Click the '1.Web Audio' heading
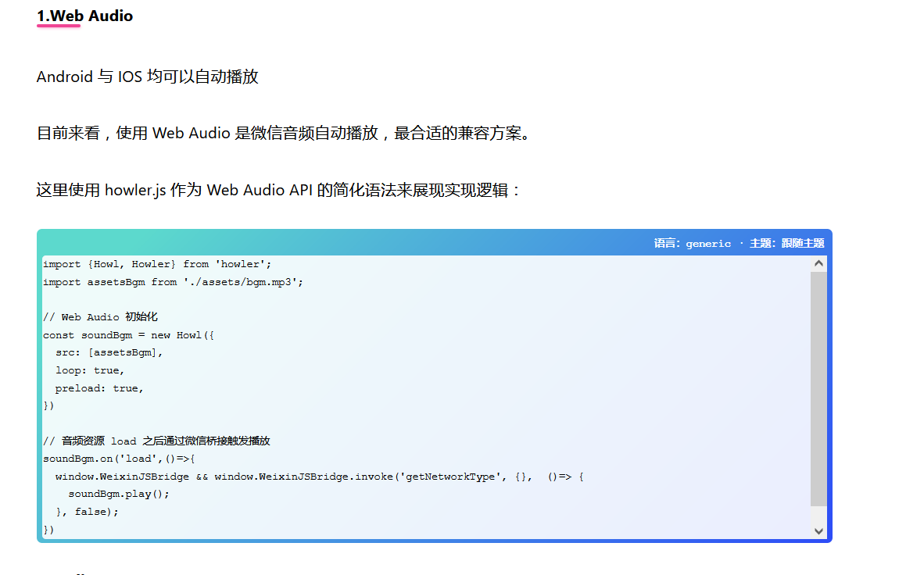 (85, 16)
